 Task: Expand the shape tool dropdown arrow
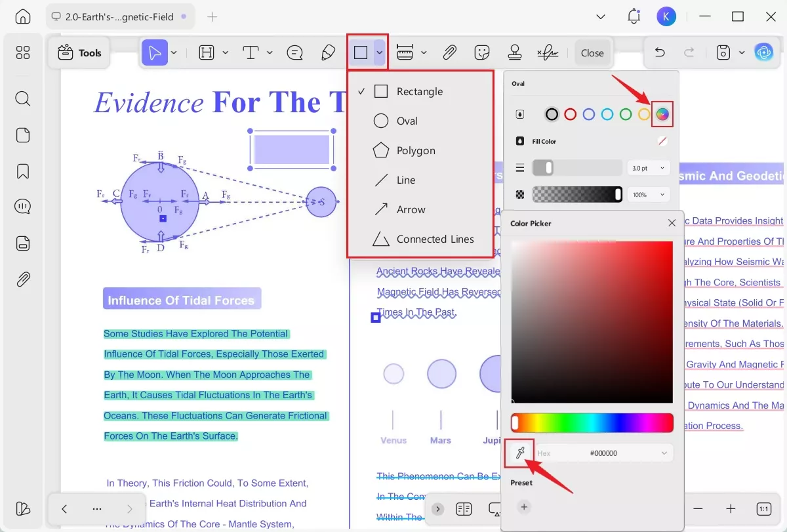pos(379,53)
